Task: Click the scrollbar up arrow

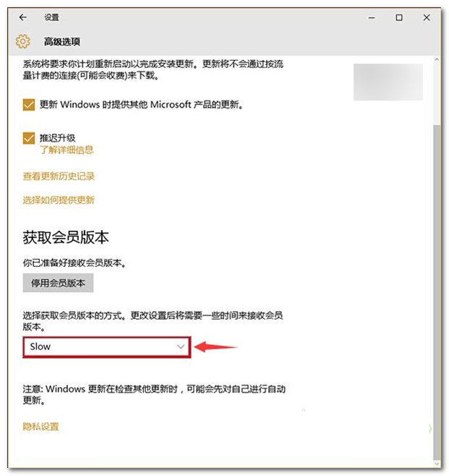Action: click(x=437, y=59)
